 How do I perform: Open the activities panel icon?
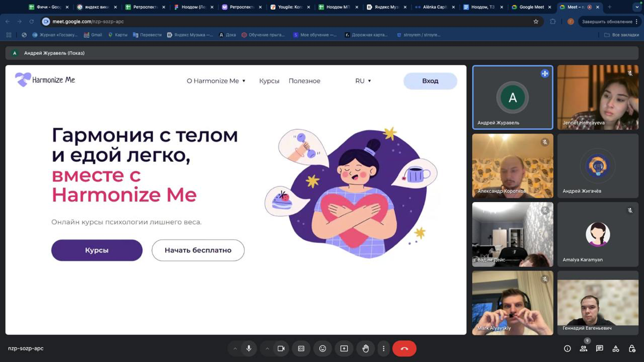pos(616,349)
